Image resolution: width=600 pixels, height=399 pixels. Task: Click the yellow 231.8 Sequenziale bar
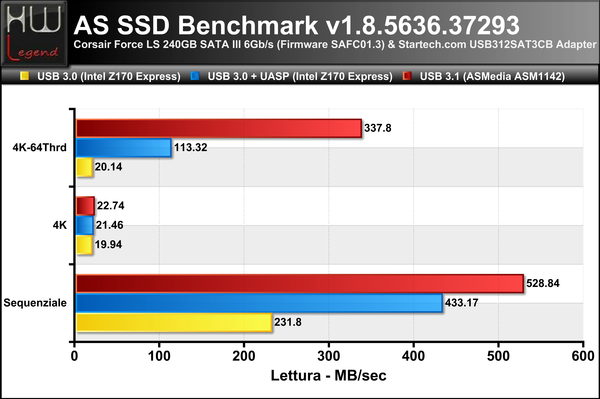(174, 322)
